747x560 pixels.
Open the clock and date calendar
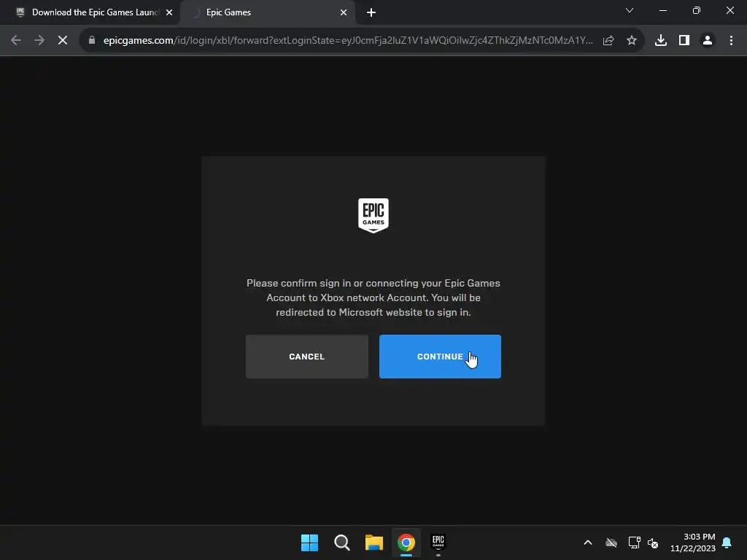[693, 542]
